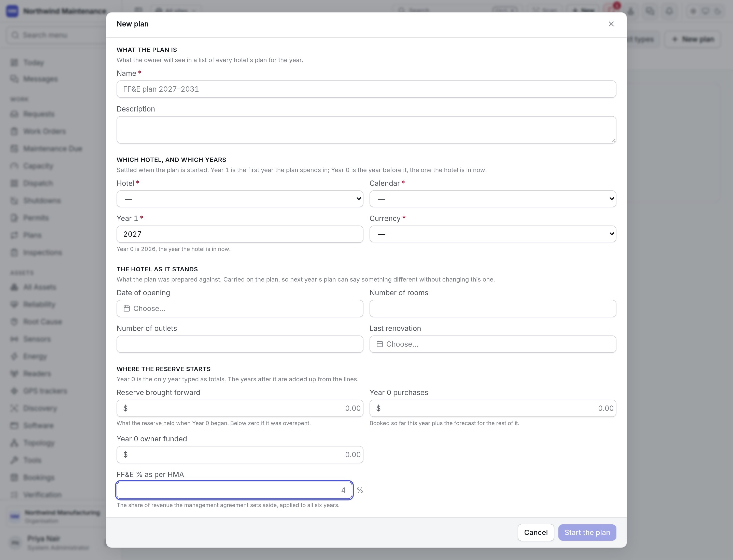Focus the Reserve brought forward amount
The height and width of the screenshot is (560, 733).
click(x=240, y=408)
